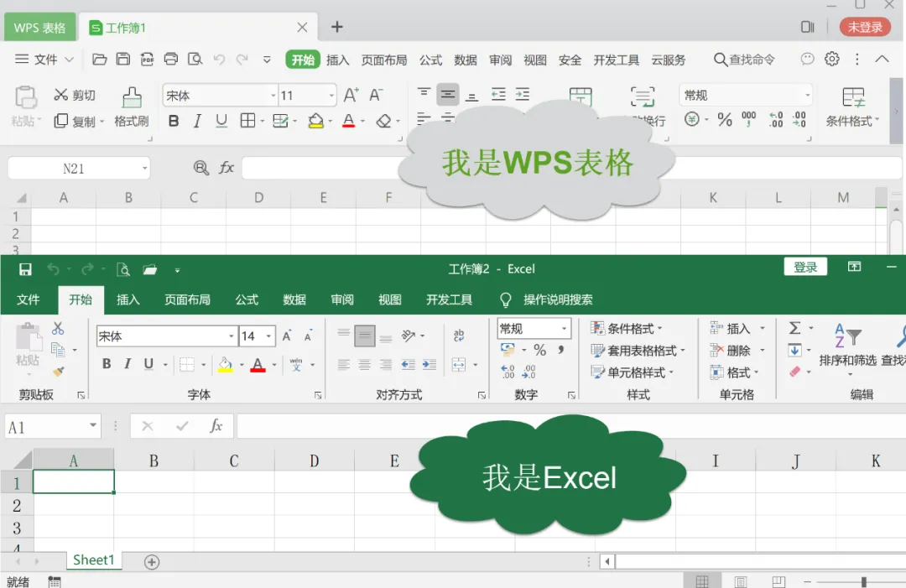The image size is (906, 588).
Task: Click WPS 未登录 login button
Action: 865,27
